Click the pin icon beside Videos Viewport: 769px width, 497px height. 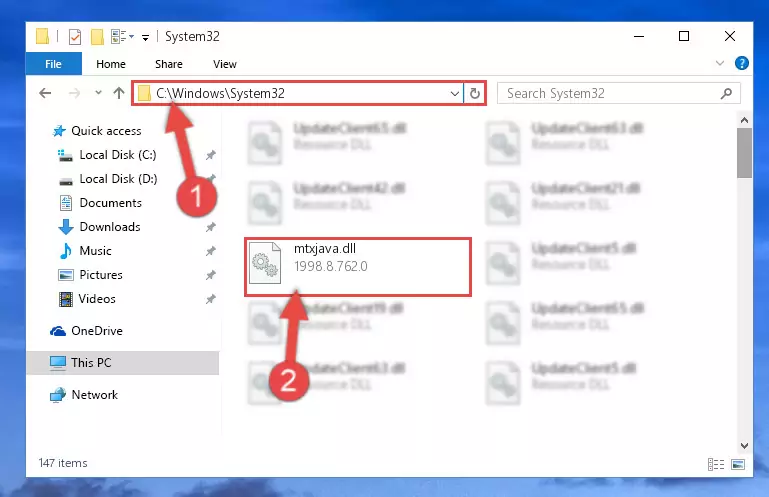click(x=210, y=299)
